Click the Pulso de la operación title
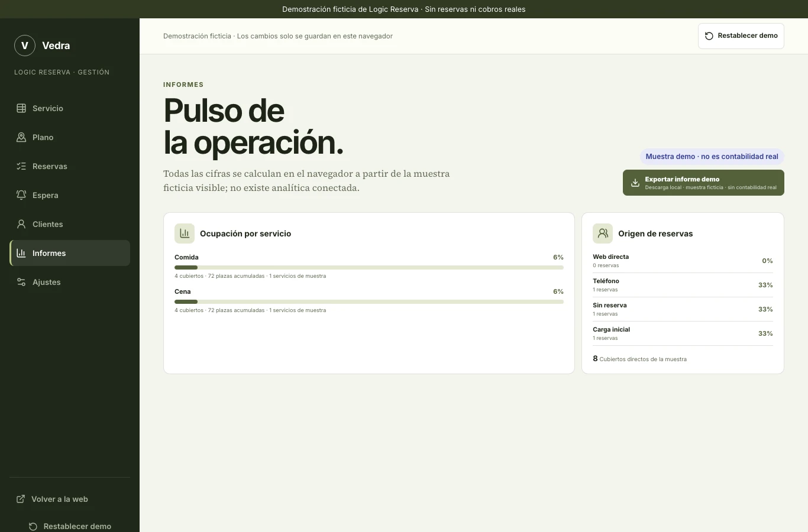This screenshot has height=532, width=808. (253, 126)
